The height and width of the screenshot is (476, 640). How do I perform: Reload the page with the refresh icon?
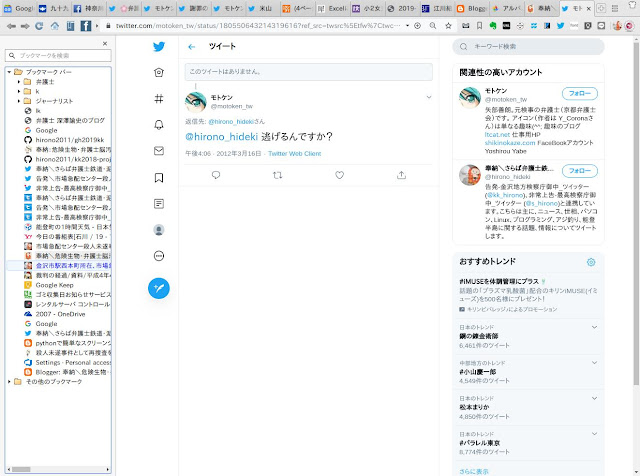39,26
